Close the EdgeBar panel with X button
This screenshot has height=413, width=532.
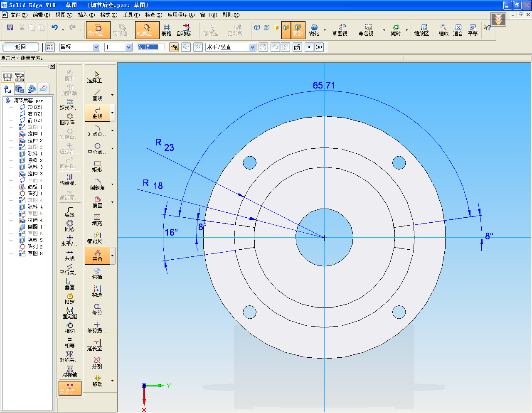pos(52,66)
